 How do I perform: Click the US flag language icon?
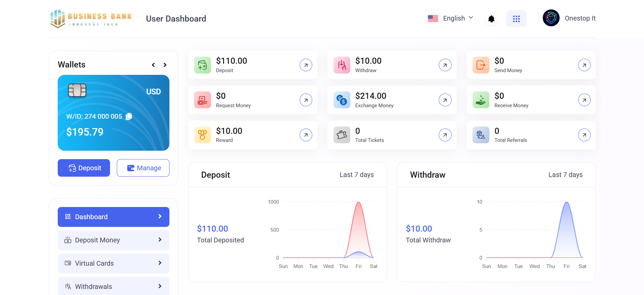coord(433,19)
